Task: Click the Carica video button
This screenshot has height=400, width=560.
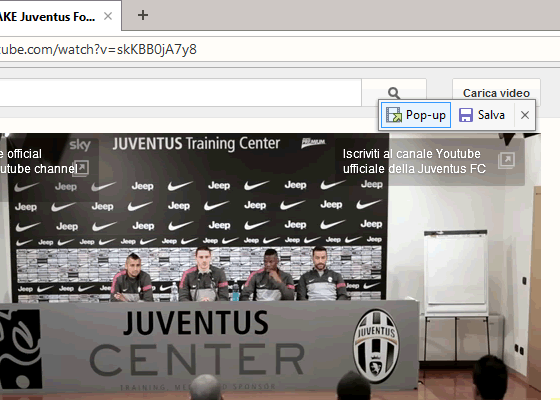Action: 496,93
